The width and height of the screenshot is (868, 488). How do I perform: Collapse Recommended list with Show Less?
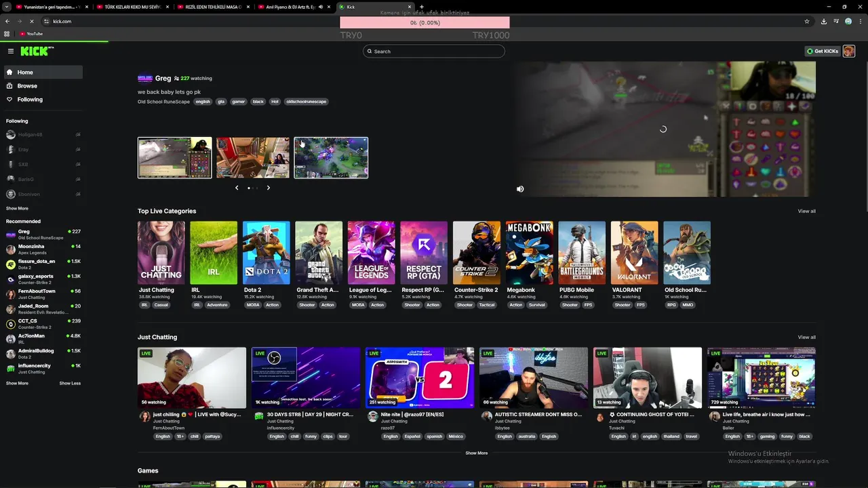70,384
